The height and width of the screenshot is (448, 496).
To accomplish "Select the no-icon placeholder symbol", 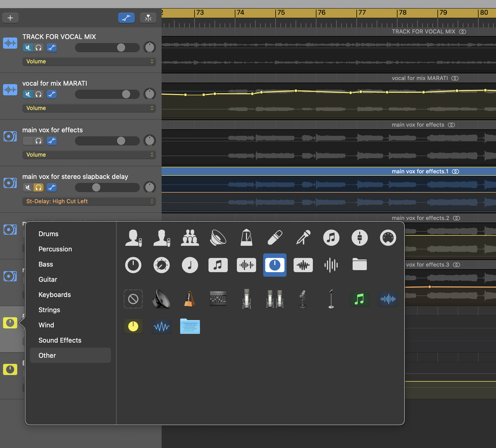I will coord(133,299).
